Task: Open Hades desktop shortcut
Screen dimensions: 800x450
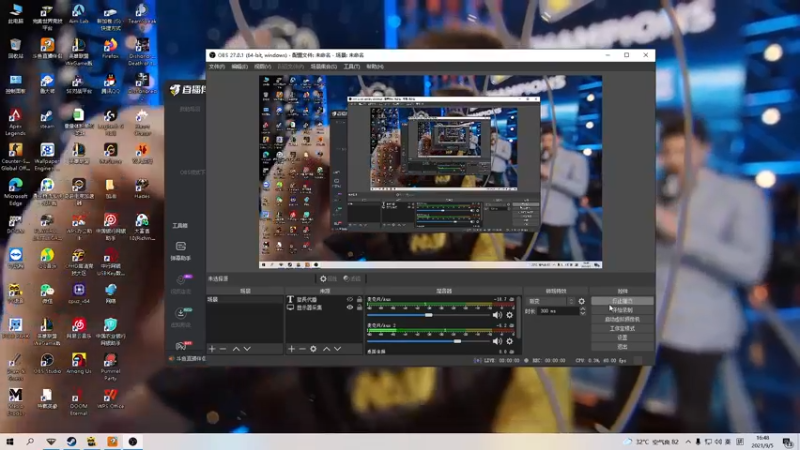Action: [142, 189]
